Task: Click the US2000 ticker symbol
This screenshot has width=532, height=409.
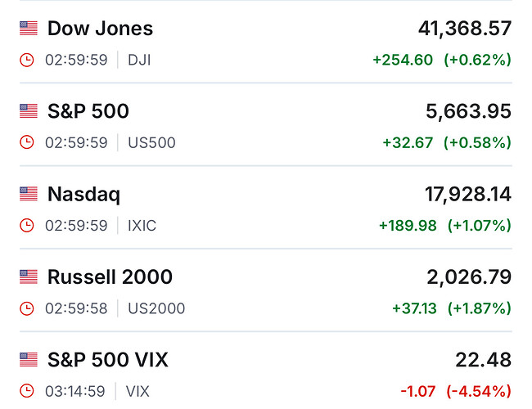Action: (156, 308)
